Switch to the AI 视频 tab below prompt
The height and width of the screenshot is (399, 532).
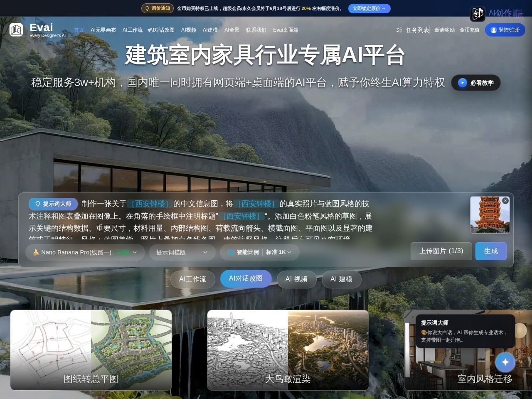coord(296,279)
